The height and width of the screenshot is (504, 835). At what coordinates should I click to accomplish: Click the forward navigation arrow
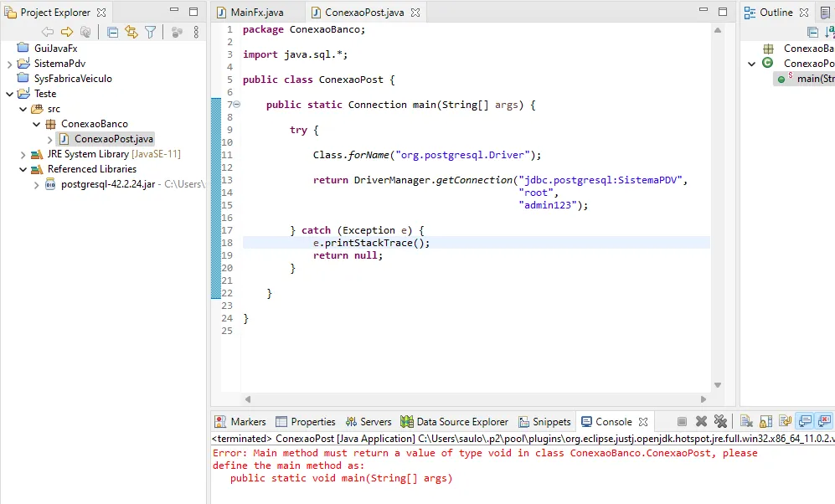tap(66, 33)
